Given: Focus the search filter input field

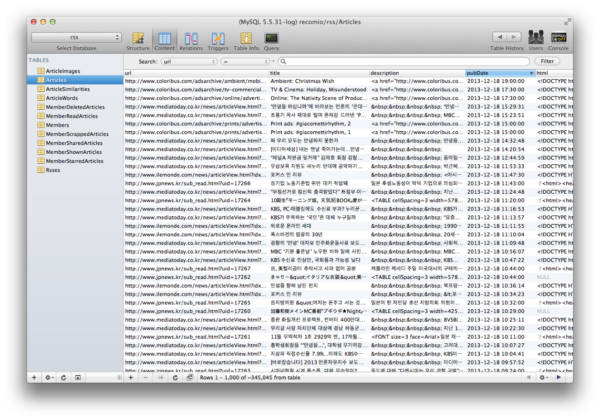Looking at the screenshot, I should pyautogui.click(x=404, y=61).
